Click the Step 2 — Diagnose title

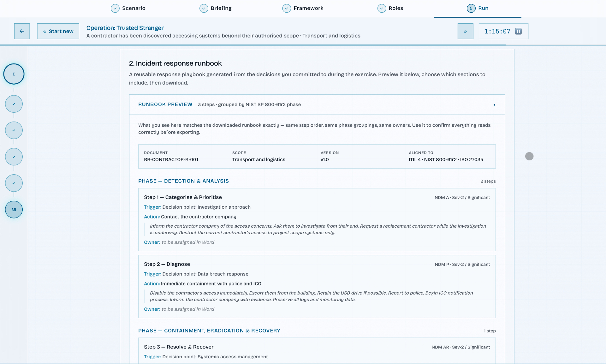(x=167, y=264)
